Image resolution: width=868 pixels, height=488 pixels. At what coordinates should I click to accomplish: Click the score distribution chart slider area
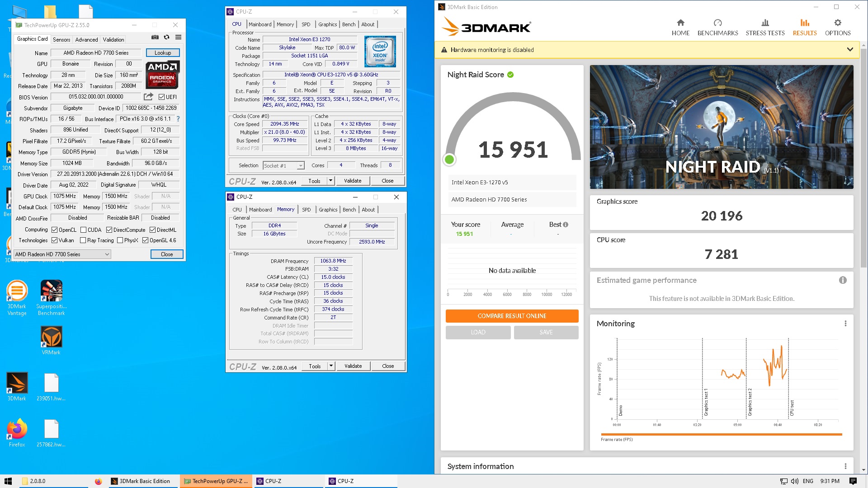tap(512, 271)
